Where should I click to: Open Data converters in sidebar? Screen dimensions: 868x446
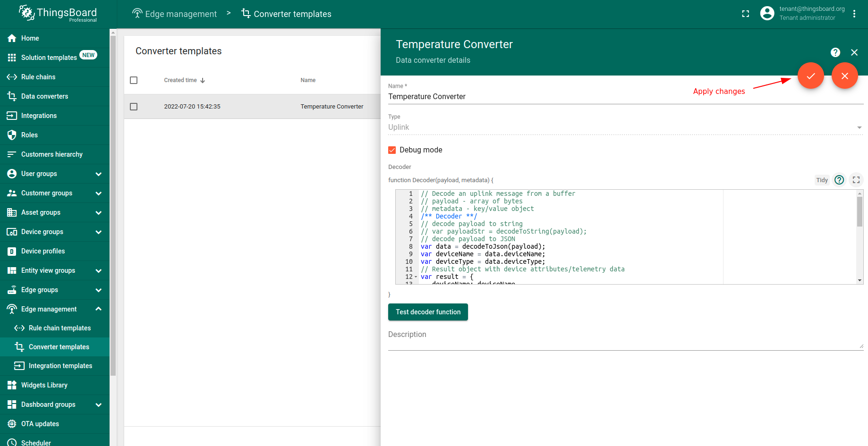tap(55, 96)
